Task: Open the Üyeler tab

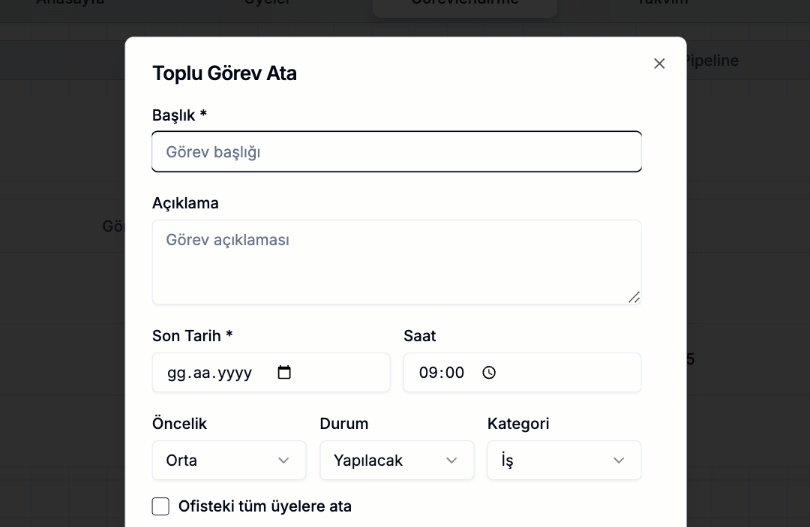Action: point(267,3)
